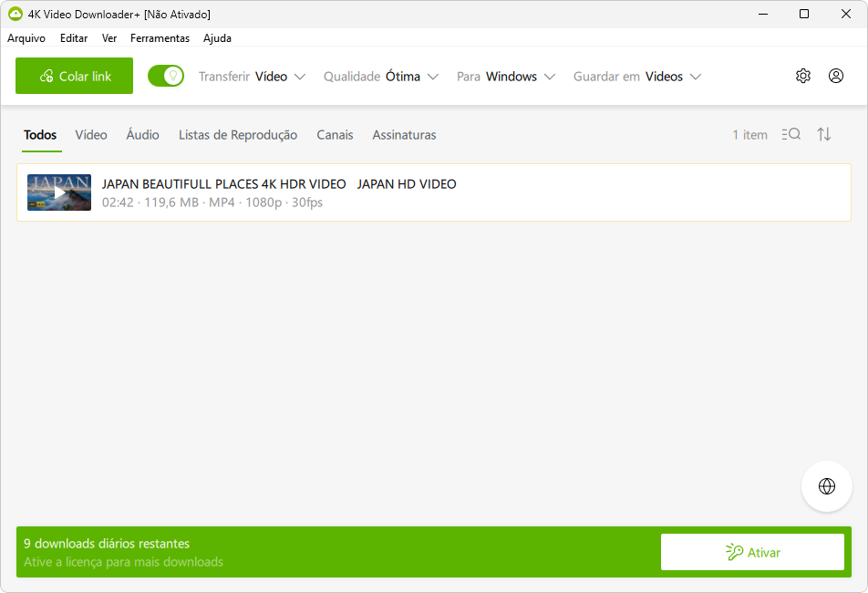Image resolution: width=868 pixels, height=593 pixels.
Task: Open the user account profile icon
Action: (x=835, y=76)
